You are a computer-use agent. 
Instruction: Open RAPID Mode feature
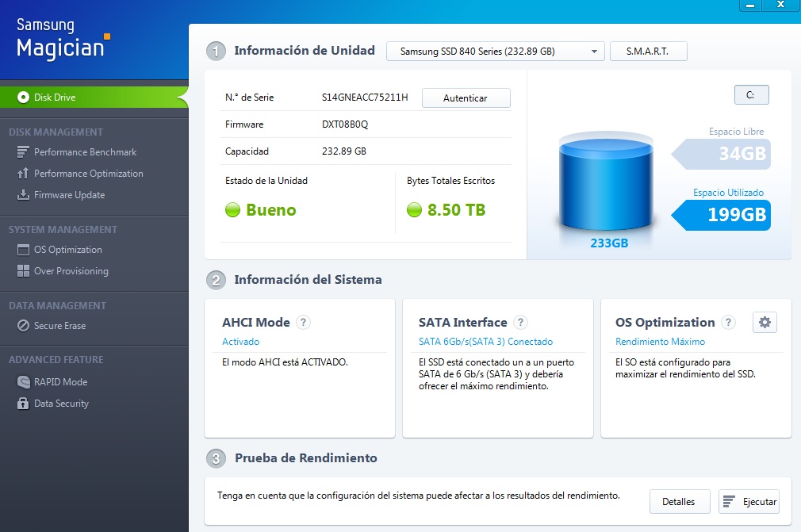click(60, 382)
